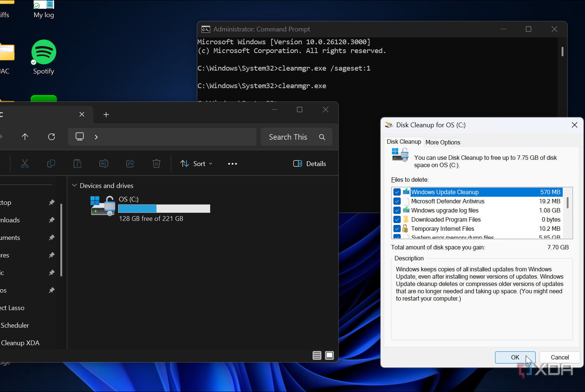This screenshot has width=585, height=392.
Task: Click the Paste clipboard icon
Action: pyautogui.click(x=78, y=164)
